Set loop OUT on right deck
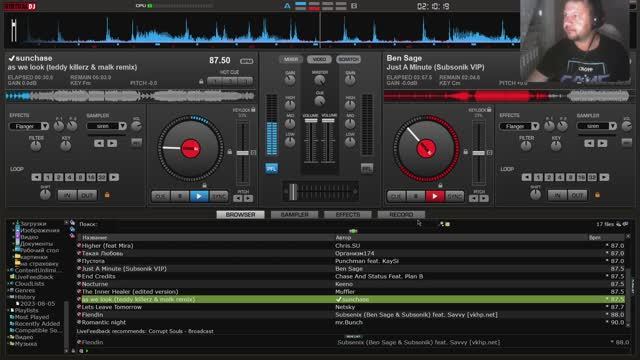 [x=577, y=196]
